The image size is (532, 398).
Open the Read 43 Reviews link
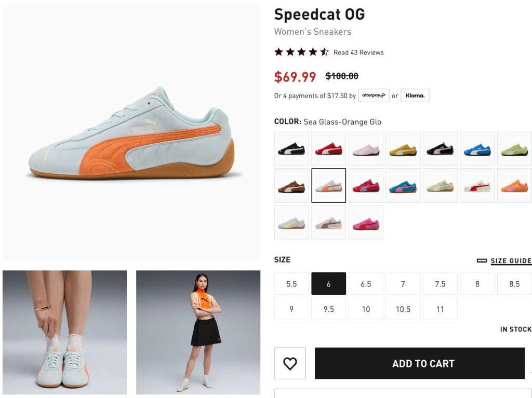point(358,52)
